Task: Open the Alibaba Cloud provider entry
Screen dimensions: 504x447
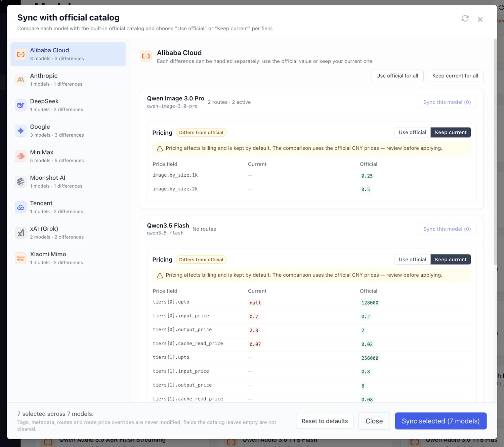Action: click(68, 54)
